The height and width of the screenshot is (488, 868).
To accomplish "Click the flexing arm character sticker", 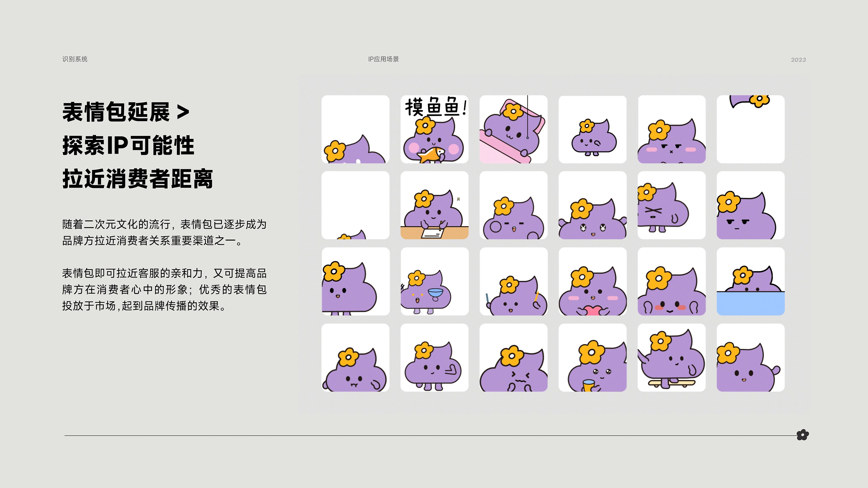I will coord(434,358).
